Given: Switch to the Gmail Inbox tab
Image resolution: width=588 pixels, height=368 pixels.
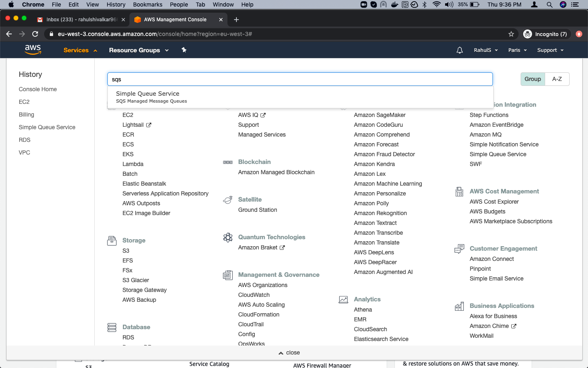Looking at the screenshot, I should tap(81, 20).
